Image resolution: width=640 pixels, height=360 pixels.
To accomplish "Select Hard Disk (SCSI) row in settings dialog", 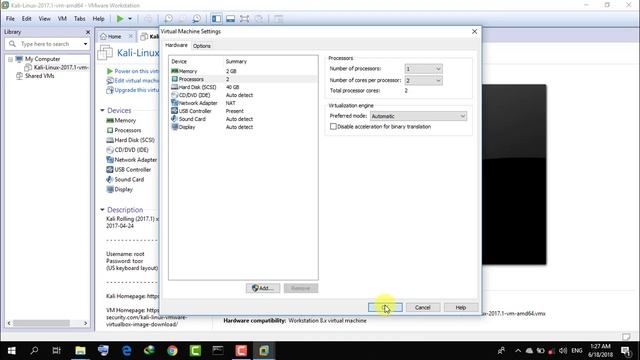I will pos(243,87).
